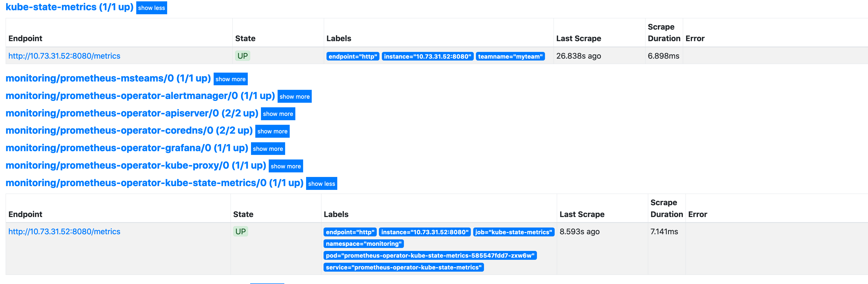Image resolution: width=868 pixels, height=284 pixels.
Task: Show more for prometheus-operator-kube-proxy/0
Action: [x=285, y=166]
